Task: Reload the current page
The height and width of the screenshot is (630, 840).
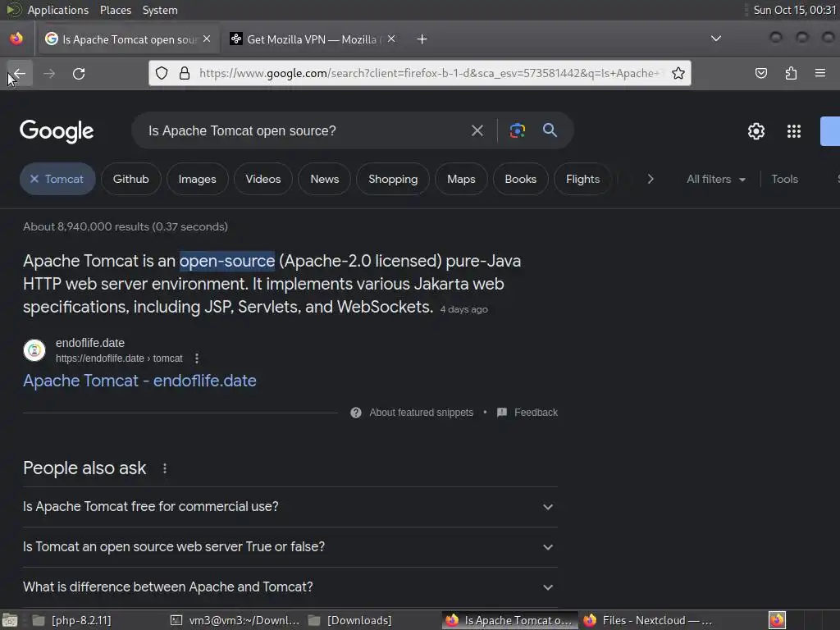Action: point(79,73)
